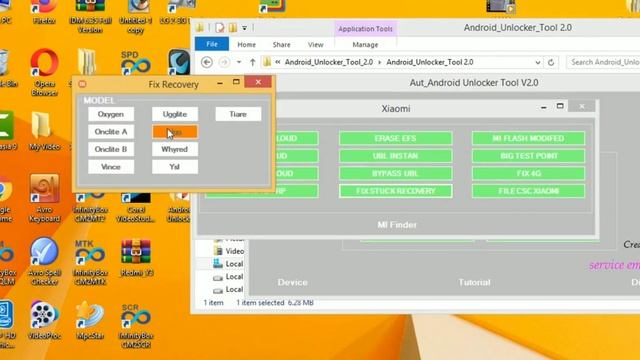Refresh the Explorer folder view
Viewport: 640px width, 360px height.
[x=551, y=62]
